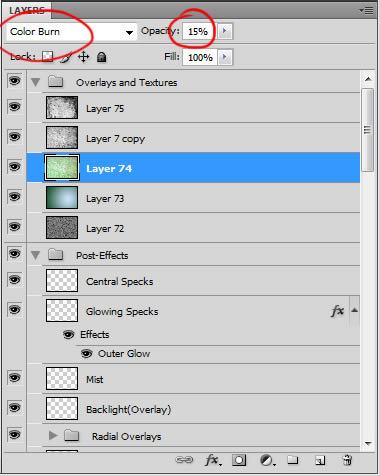Open the Color Burn blend mode dropdown

point(71,32)
